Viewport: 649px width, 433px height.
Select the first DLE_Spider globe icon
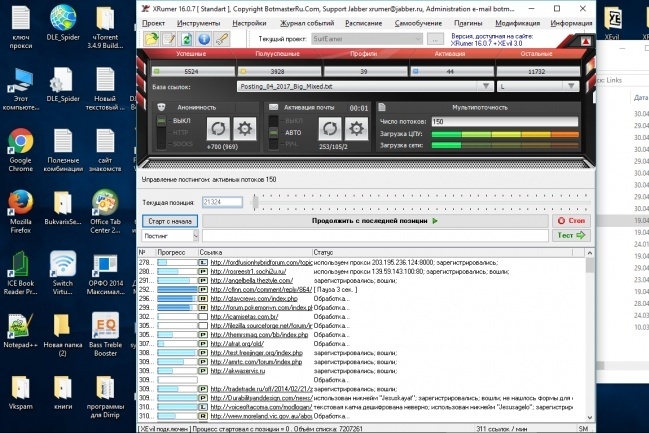(63, 22)
